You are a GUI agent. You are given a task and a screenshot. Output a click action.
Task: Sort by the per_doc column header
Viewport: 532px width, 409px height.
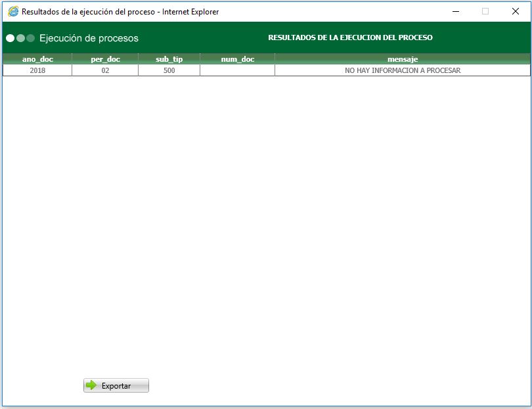coord(104,59)
